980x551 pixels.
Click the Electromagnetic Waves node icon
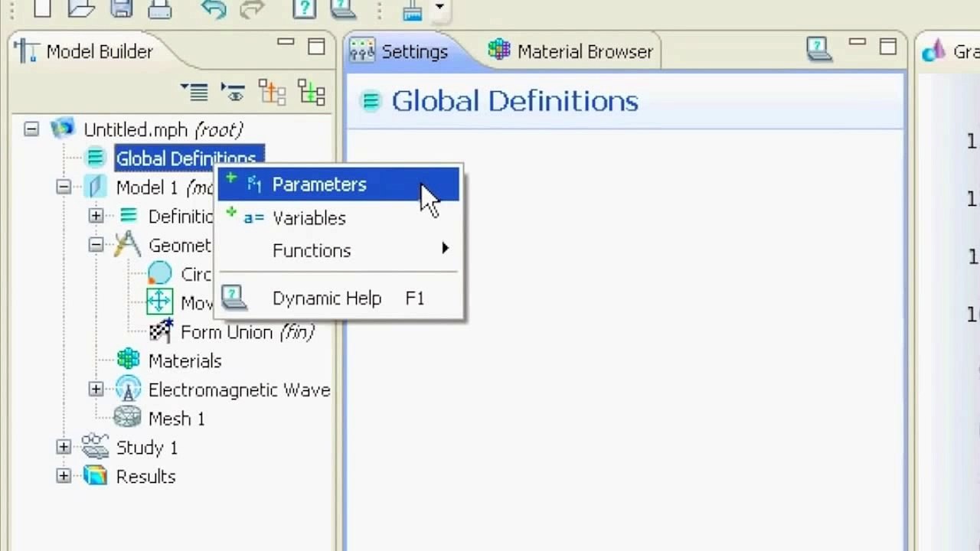pos(128,389)
